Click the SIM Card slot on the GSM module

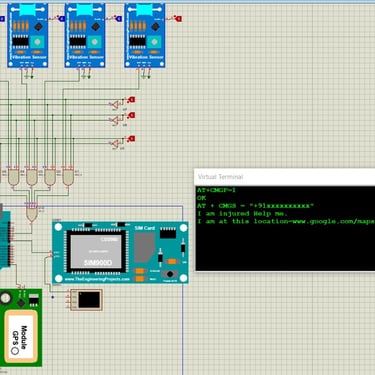145,247
